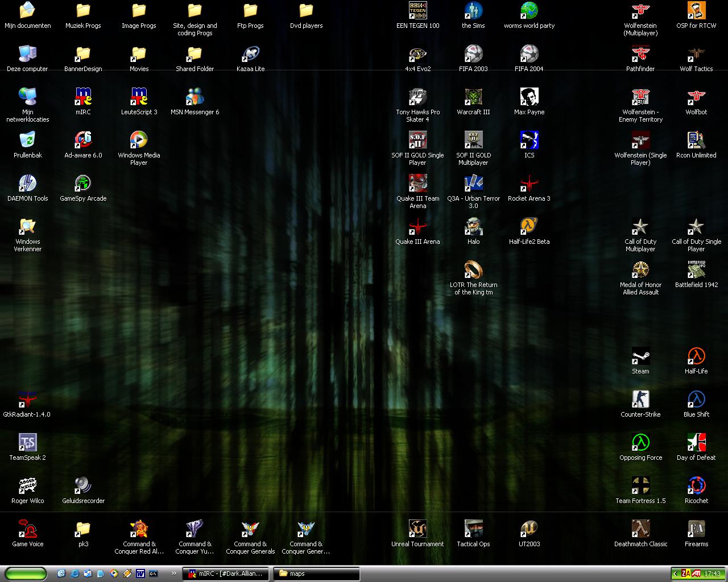Launch LeuteScript 3 from the desktop
728x582 pixels.
pyautogui.click(x=139, y=97)
